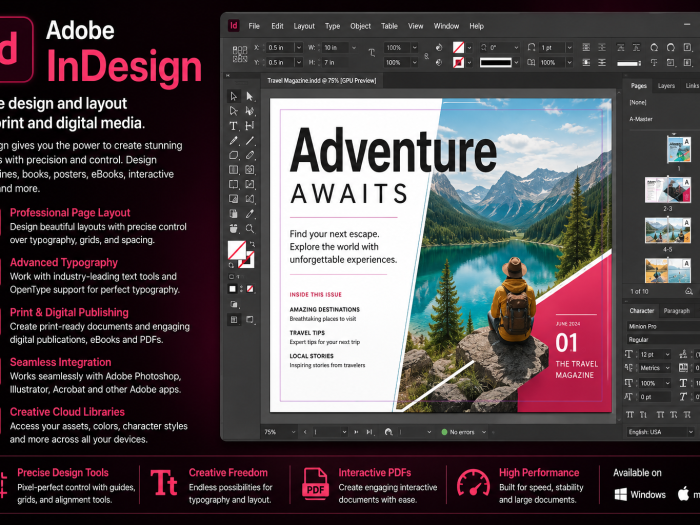Open the Object menu
Image resolution: width=700 pixels, height=525 pixels.
point(360,26)
